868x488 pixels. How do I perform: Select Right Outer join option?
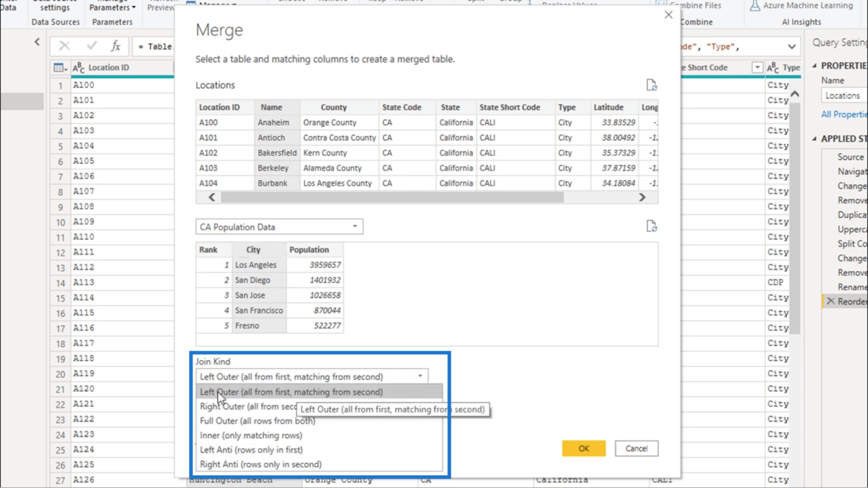pos(248,406)
